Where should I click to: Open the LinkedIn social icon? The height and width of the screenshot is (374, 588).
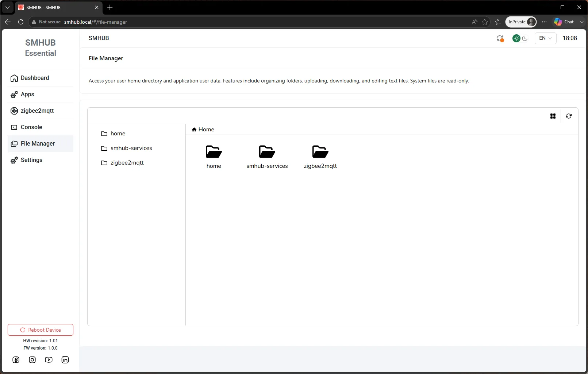[x=65, y=360]
